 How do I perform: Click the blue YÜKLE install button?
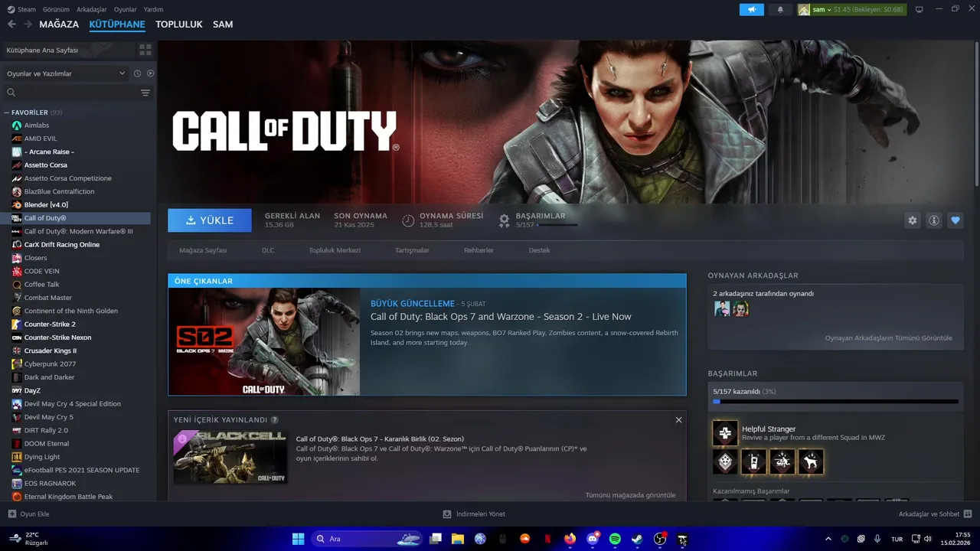pyautogui.click(x=210, y=220)
